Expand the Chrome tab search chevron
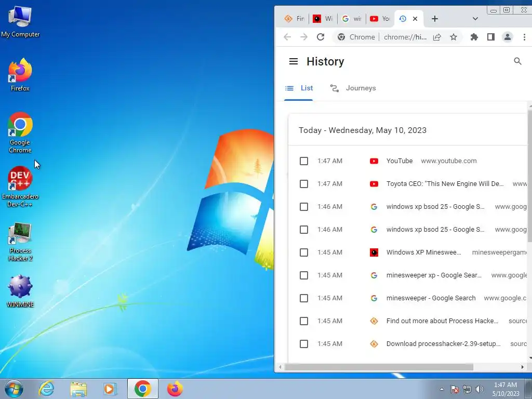Image resolution: width=532 pixels, height=399 pixels. point(475,19)
